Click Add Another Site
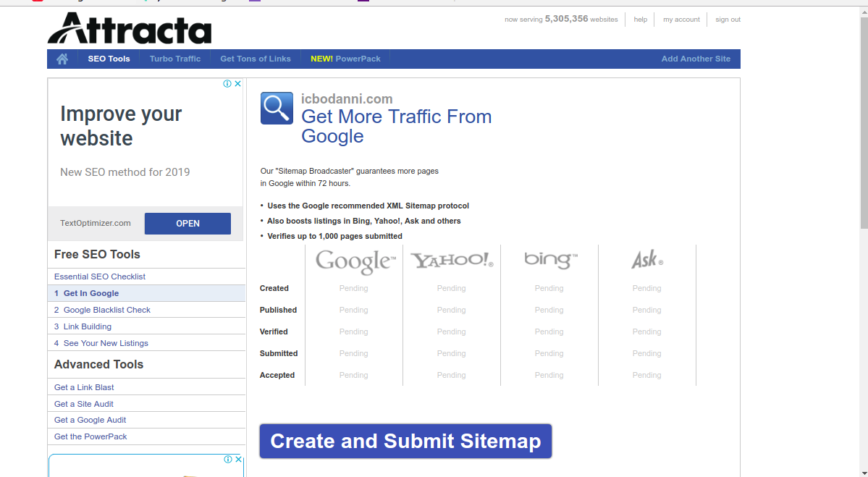This screenshot has height=477, width=868. [x=696, y=59]
